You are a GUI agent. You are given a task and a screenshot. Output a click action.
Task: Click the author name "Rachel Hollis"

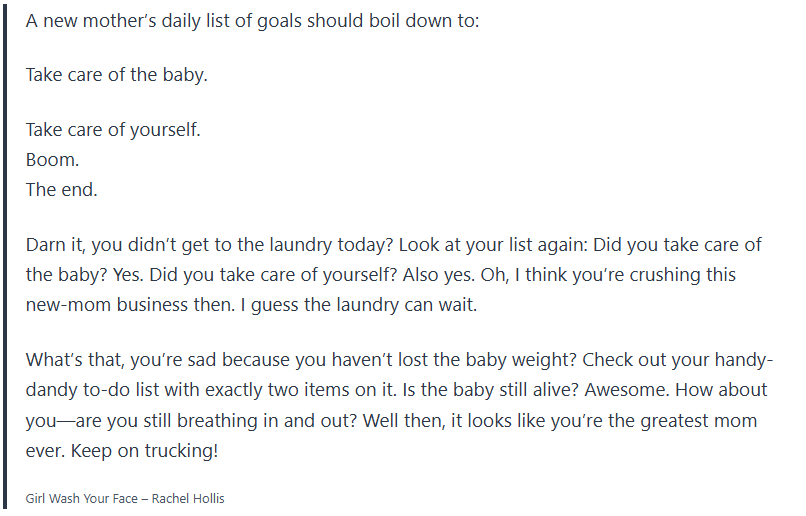pos(188,498)
